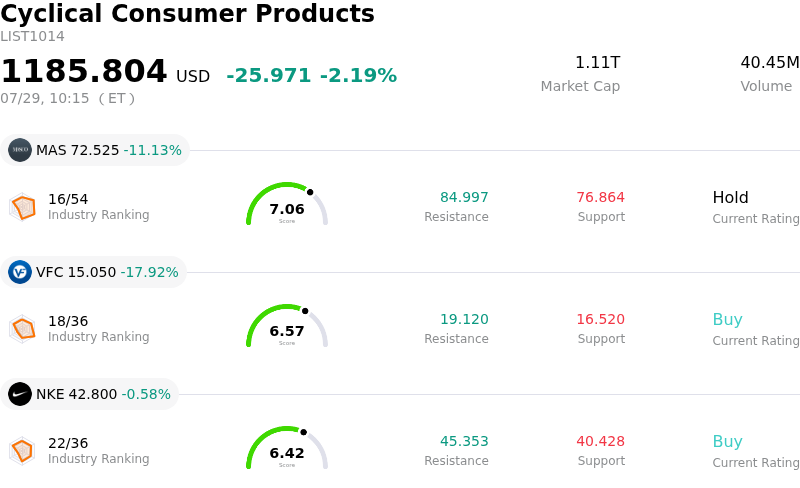Click the MAS 7.06 score gauge
This screenshot has height=488, width=800.
coord(287,204)
